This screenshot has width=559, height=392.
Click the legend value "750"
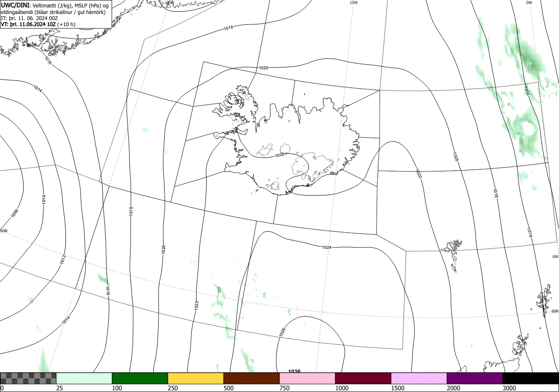coord(284,388)
